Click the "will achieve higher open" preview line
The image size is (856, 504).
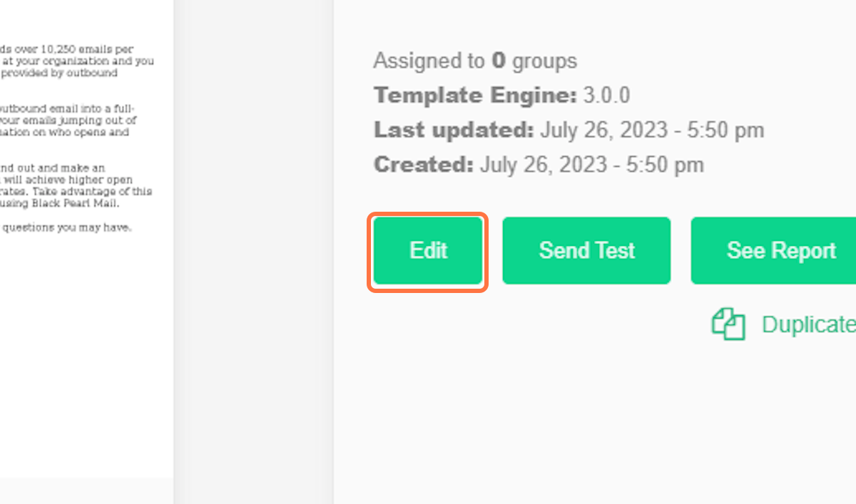click(x=71, y=180)
